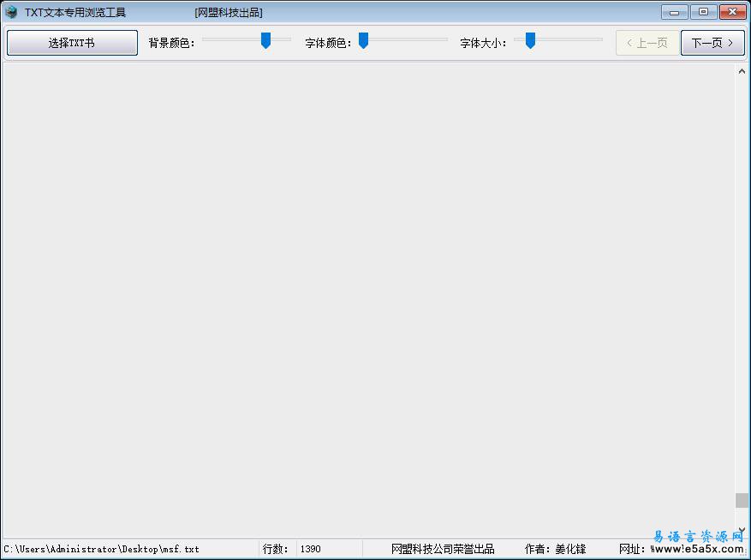Click the msf.txt file path in status bar
Image resolution: width=751 pixels, height=560 pixels.
tap(101, 549)
